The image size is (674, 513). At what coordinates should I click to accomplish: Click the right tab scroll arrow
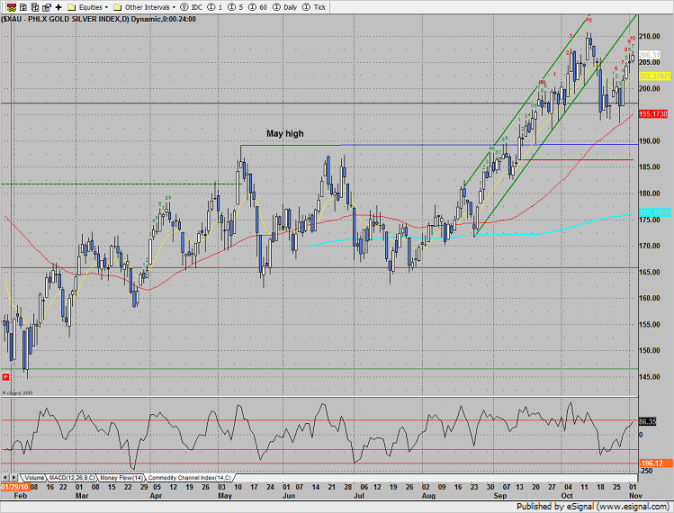click(x=13, y=477)
